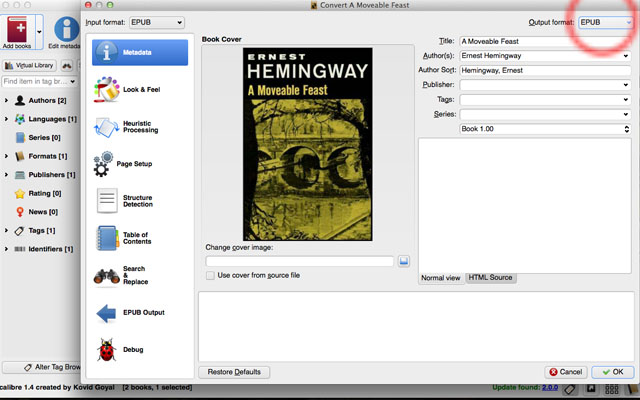Viewport: 640px width, 400px height.
Task: Click the Change cover image path field
Action: click(300, 261)
